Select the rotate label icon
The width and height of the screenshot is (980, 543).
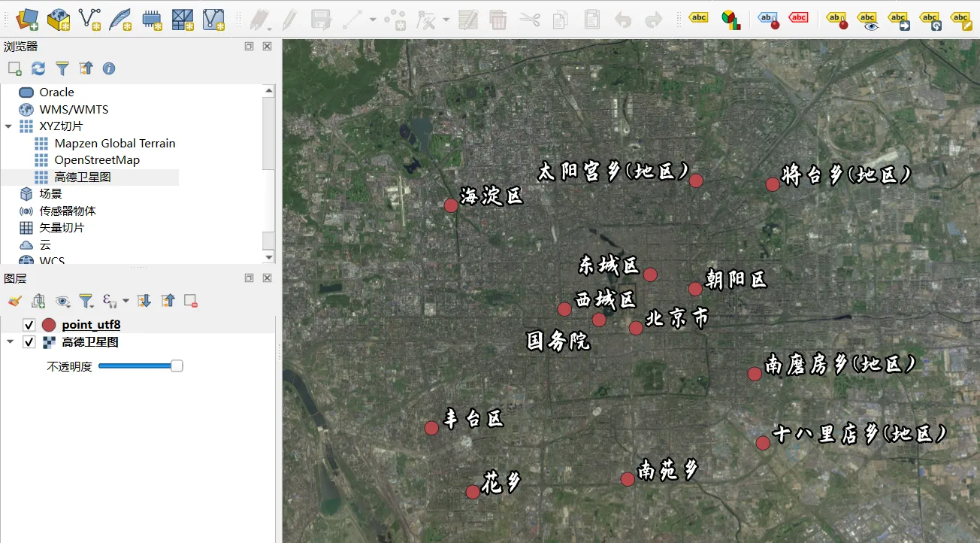tap(930, 20)
